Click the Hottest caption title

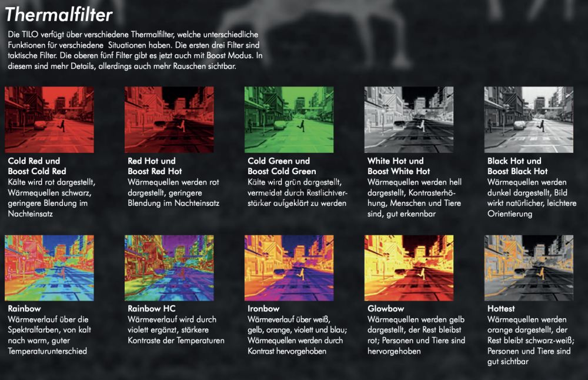[x=501, y=309]
